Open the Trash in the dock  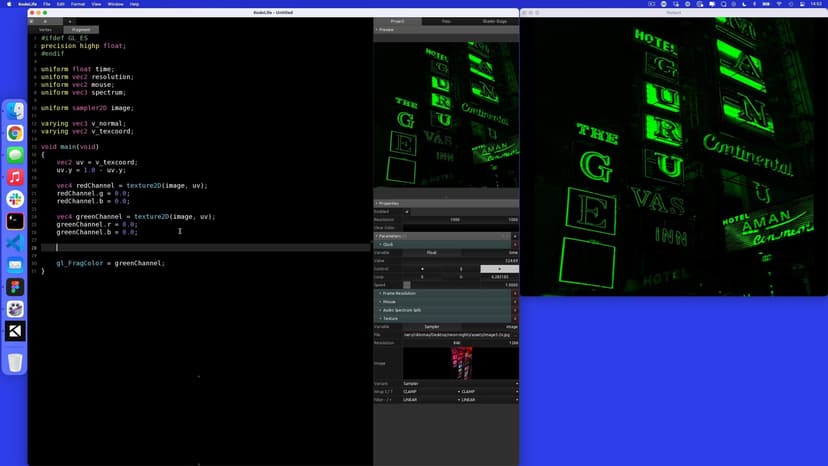[15, 362]
